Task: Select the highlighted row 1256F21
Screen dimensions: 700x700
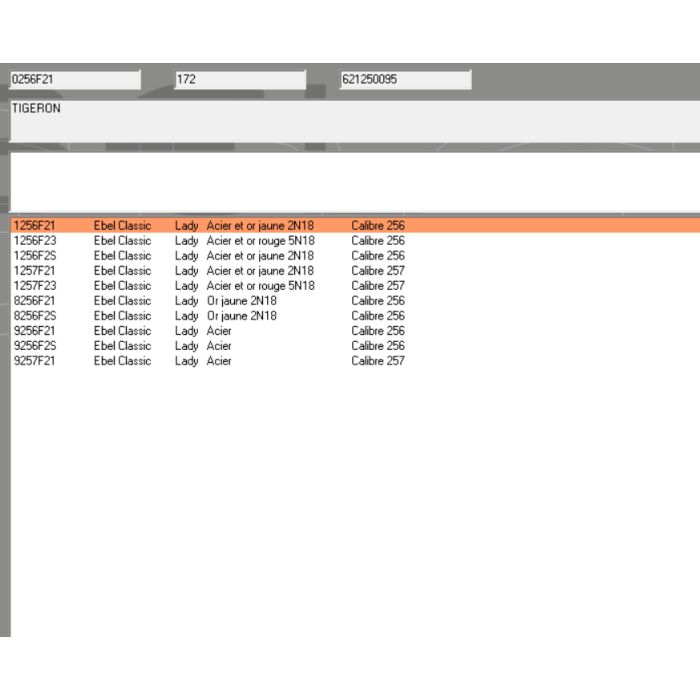Action: (x=355, y=225)
